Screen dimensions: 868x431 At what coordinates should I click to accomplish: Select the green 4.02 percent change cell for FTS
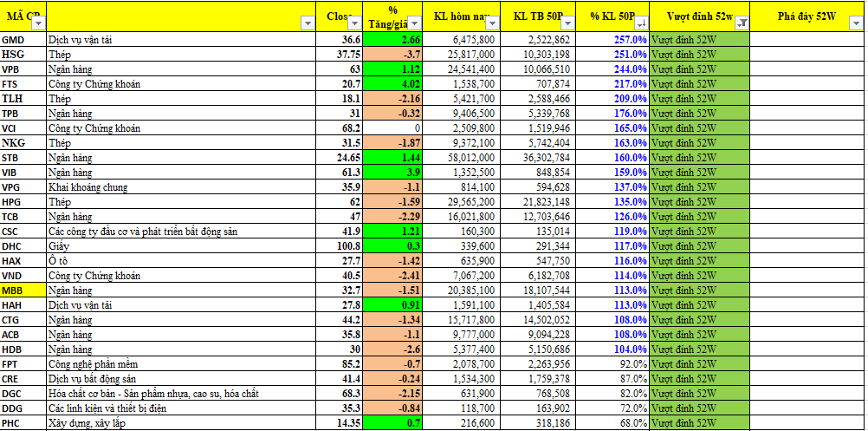point(394,84)
